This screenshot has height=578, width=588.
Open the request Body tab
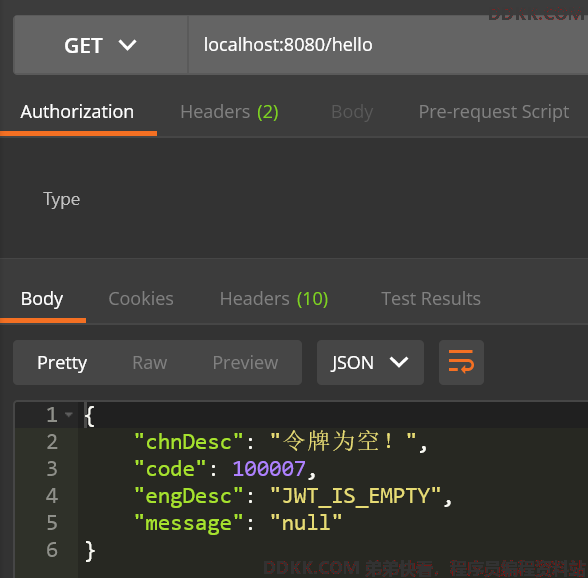(x=352, y=112)
